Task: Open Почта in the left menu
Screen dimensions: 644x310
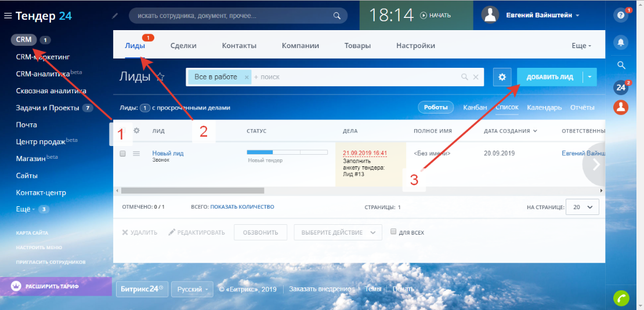Action: point(26,125)
